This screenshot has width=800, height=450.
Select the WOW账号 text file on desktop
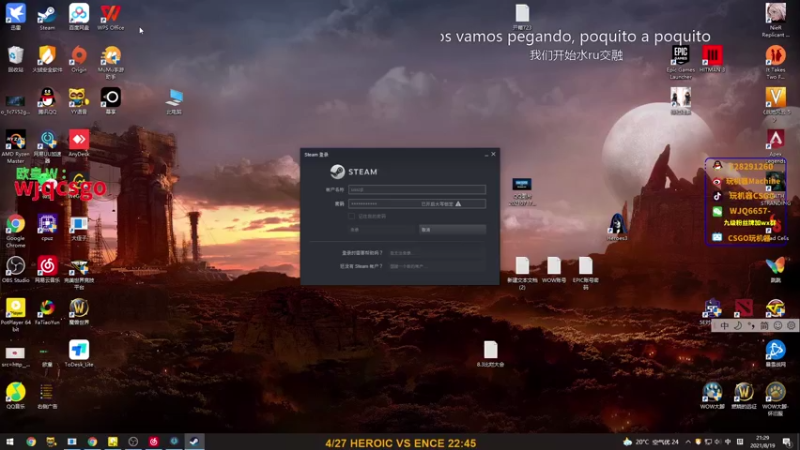click(x=554, y=269)
